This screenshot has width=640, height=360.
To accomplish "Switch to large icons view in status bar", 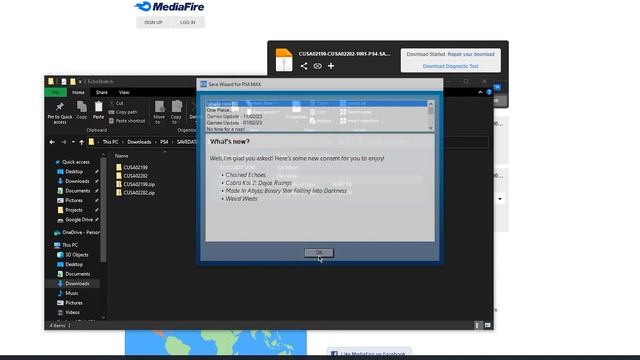I will (x=487, y=325).
